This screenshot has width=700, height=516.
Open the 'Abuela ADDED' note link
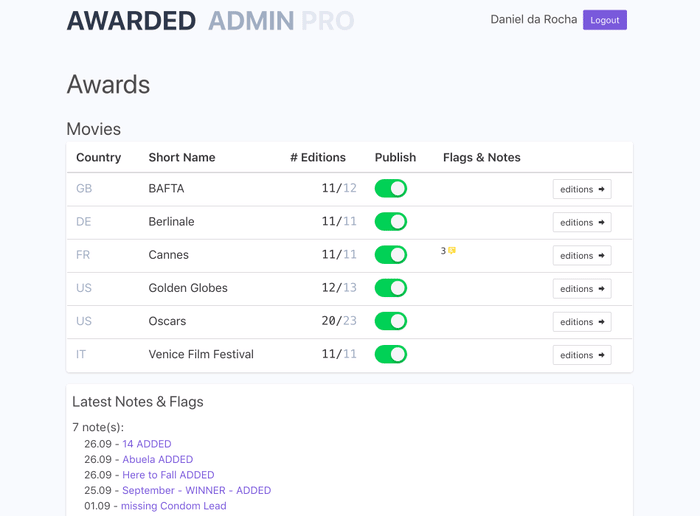(x=158, y=459)
